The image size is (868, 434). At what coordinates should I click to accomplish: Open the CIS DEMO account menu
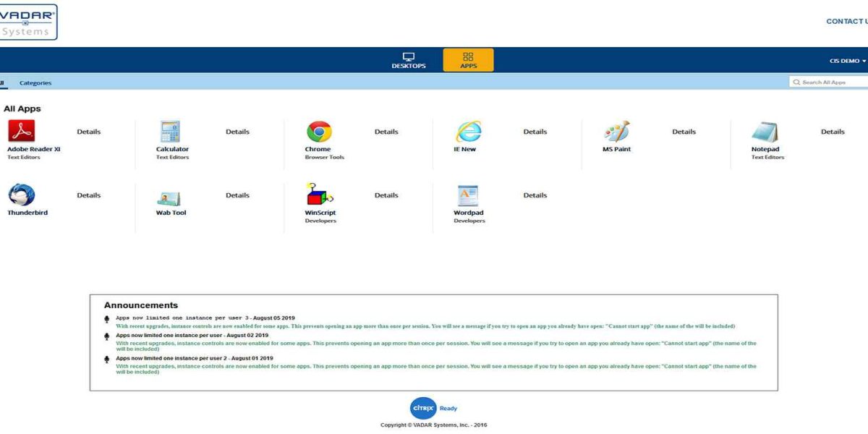click(x=846, y=61)
